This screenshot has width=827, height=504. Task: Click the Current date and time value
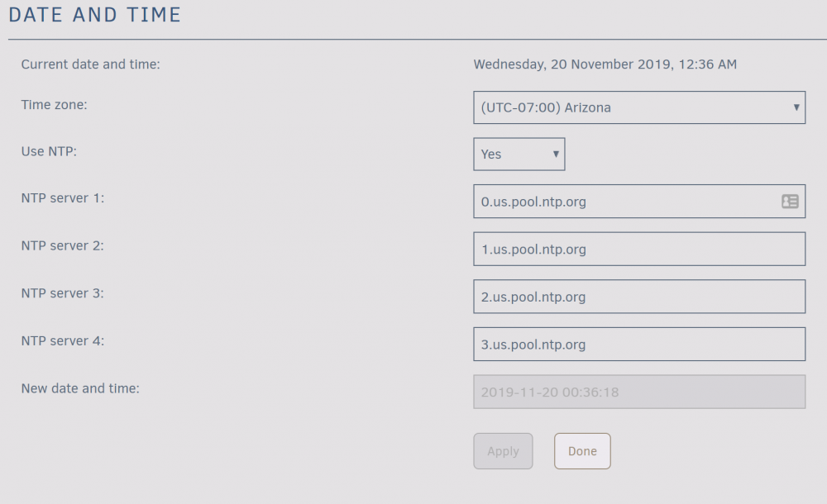[605, 64]
